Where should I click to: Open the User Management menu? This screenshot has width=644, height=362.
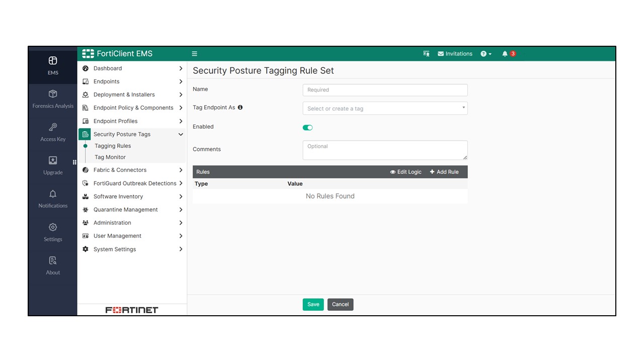132,236
